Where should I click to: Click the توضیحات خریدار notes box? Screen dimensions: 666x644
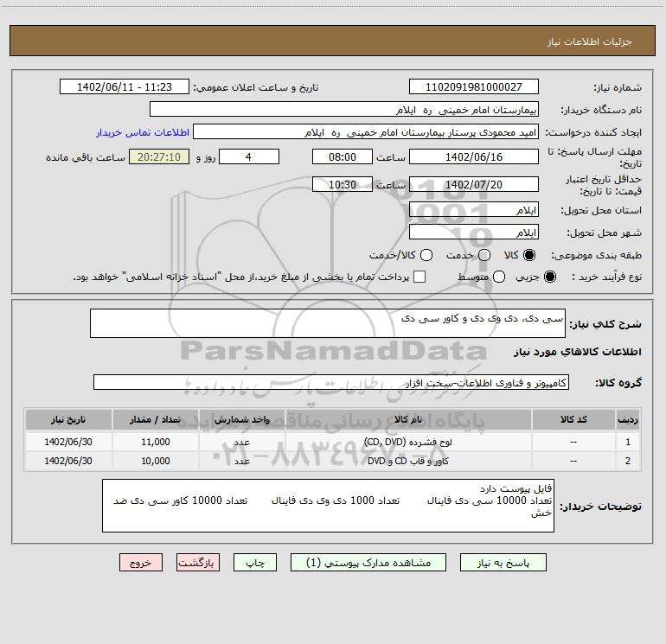[x=328, y=506]
